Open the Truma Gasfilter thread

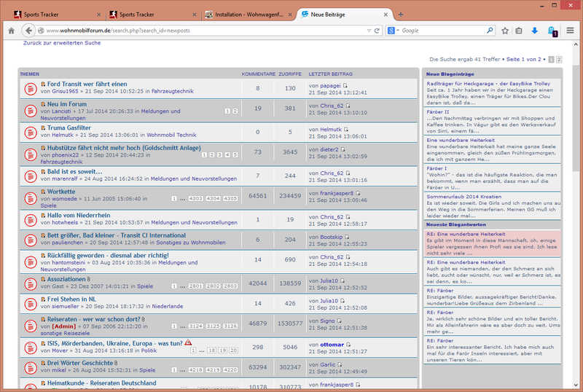point(69,128)
